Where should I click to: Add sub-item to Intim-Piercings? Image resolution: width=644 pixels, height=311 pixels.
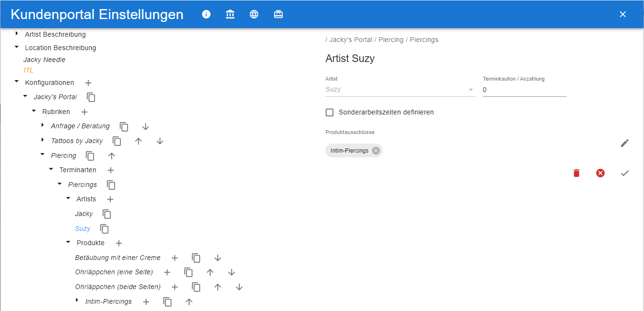(146, 302)
